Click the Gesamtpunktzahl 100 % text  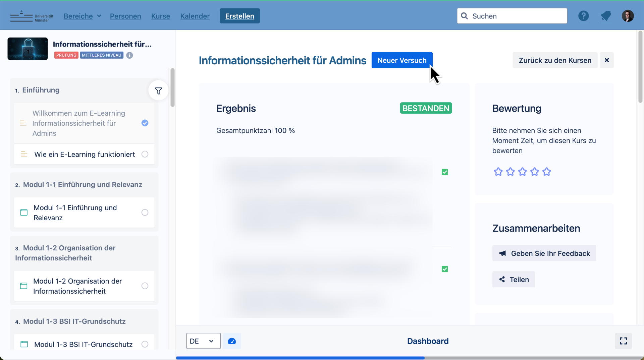255,131
